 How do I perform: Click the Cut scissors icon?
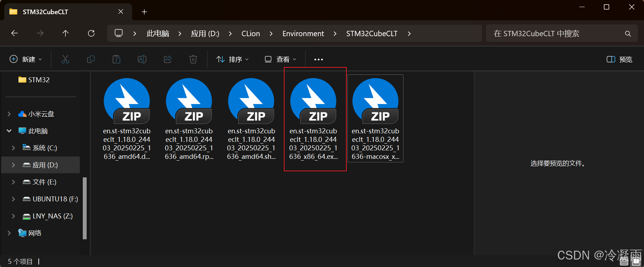point(65,59)
